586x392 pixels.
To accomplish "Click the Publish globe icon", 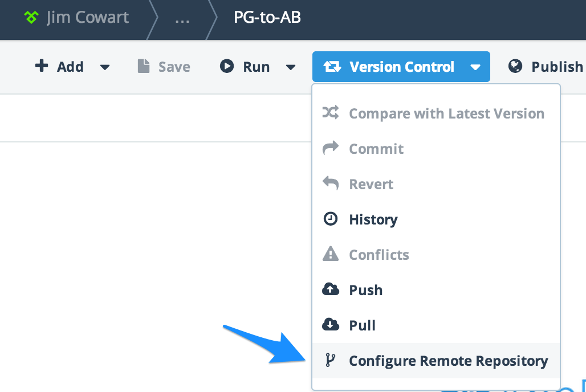I will pos(516,67).
